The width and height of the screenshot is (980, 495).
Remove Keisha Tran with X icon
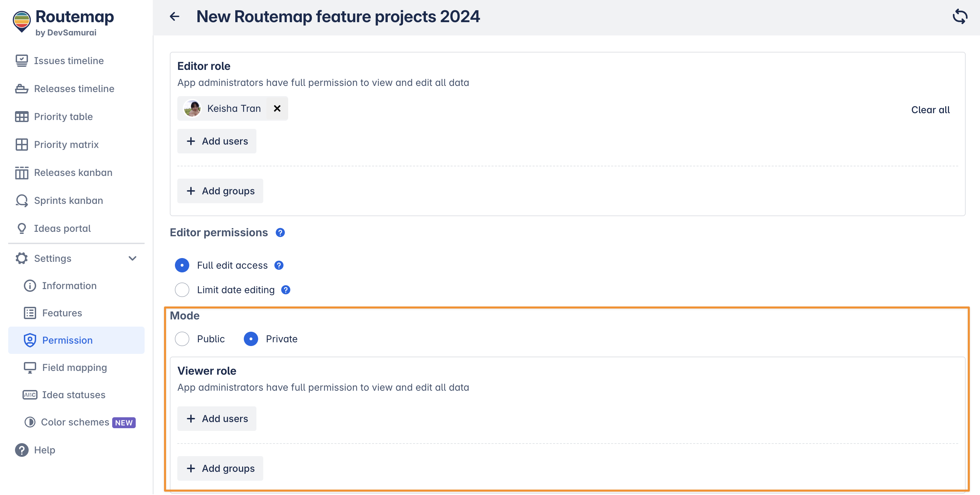[x=277, y=108]
